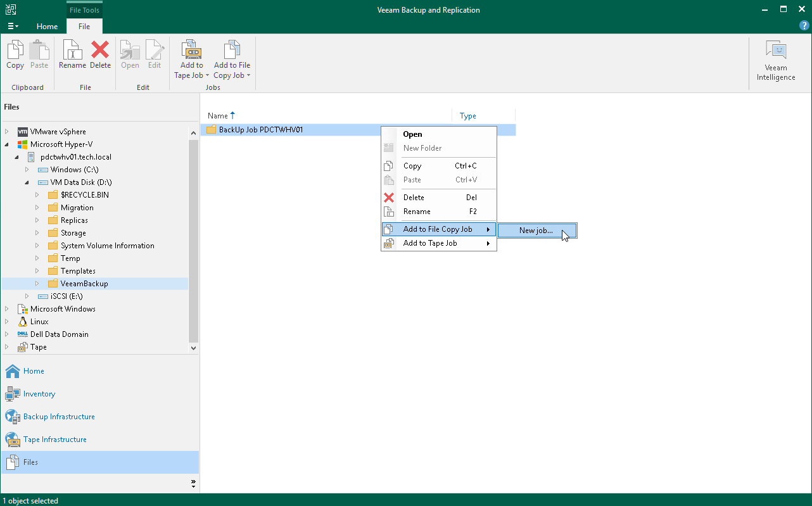Open the Backup Infrastructure view
This screenshot has height=506, width=812.
(99, 417)
